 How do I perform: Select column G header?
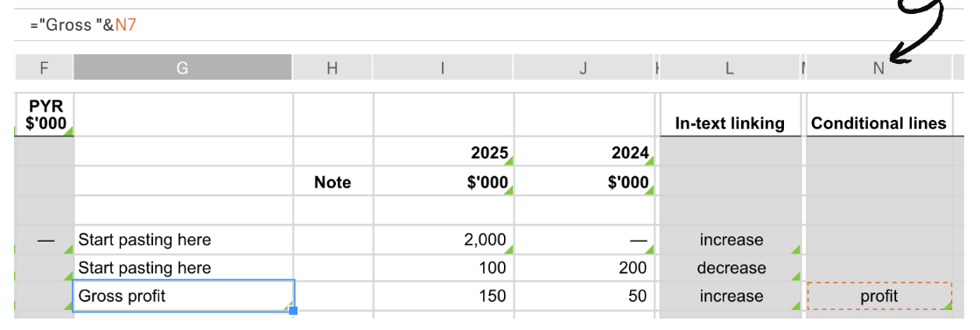183,67
